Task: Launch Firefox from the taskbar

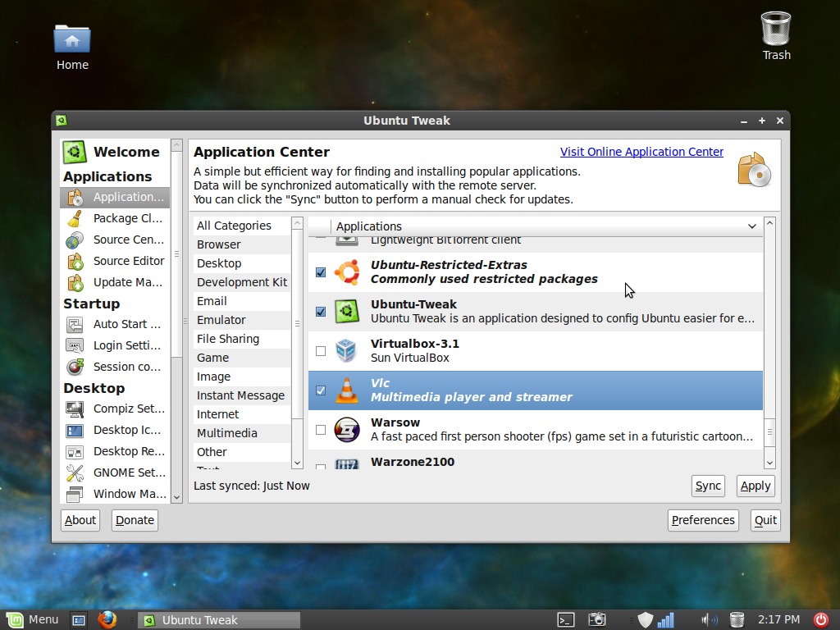Action: point(107,620)
